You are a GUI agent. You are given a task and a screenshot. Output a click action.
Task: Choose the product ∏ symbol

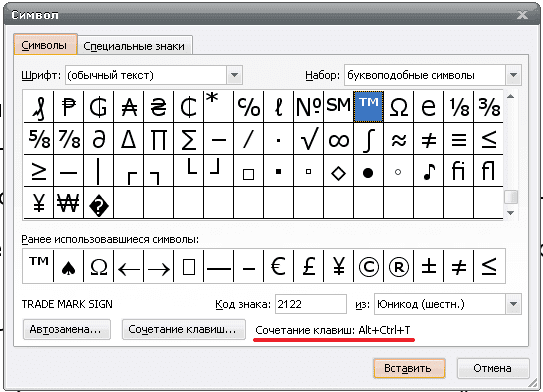point(158,139)
